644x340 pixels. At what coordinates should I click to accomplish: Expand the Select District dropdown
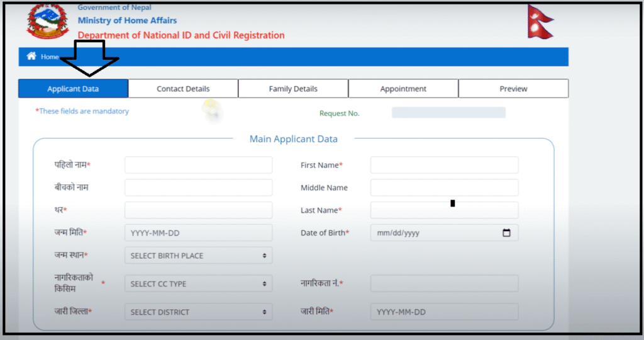[198, 312]
